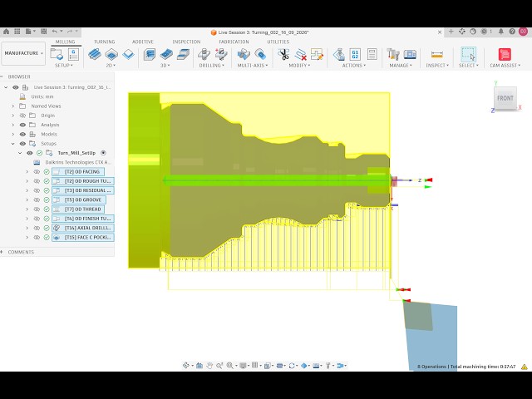Click the Select window tool icon
The image size is (532, 399).
point(469,54)
